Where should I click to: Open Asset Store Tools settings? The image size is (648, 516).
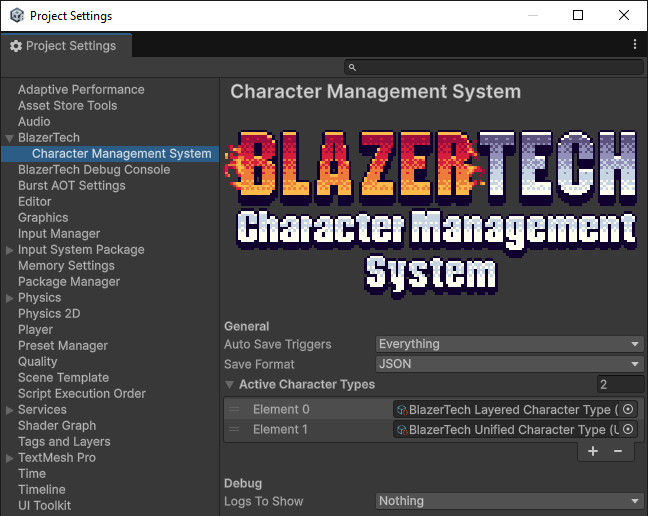pos(67,106)
